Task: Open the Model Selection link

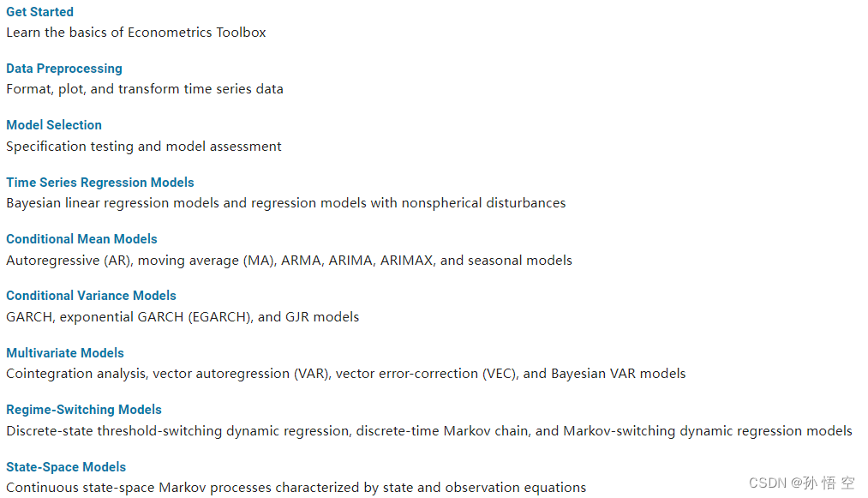Action: click(54, 124)
